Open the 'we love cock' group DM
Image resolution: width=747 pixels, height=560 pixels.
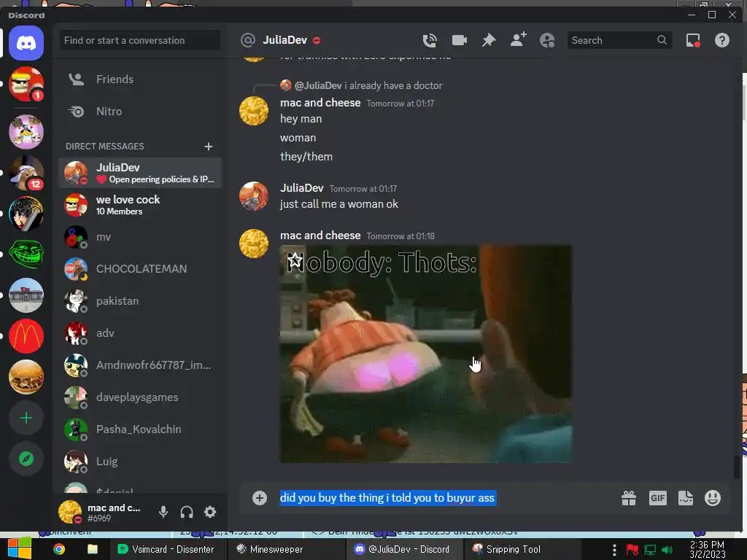click(x=140, y=205)
